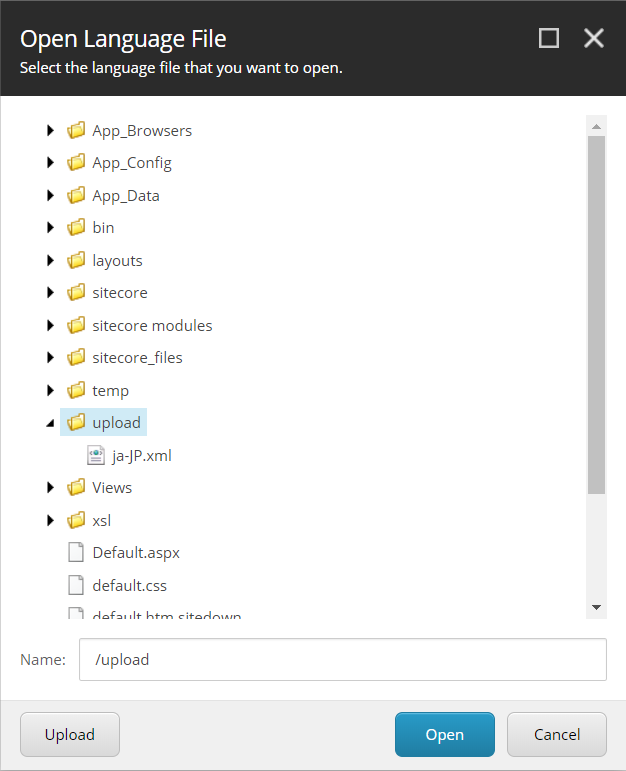The image size is (626, 771).
Task: Click the bin folder icon
Action: click(x=76, y=228)
